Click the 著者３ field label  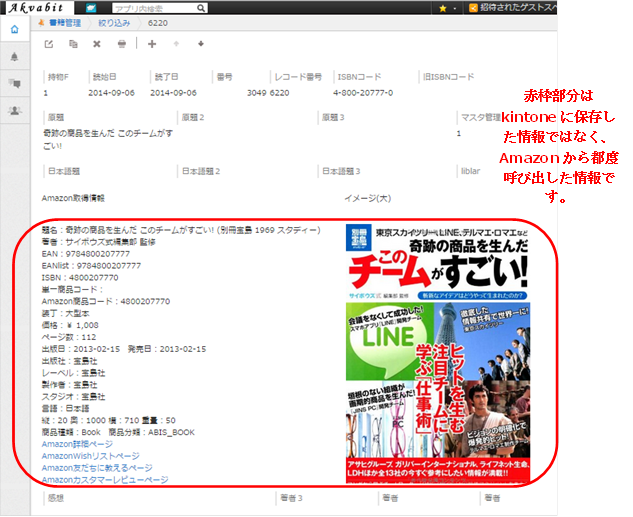coord(291,498)
